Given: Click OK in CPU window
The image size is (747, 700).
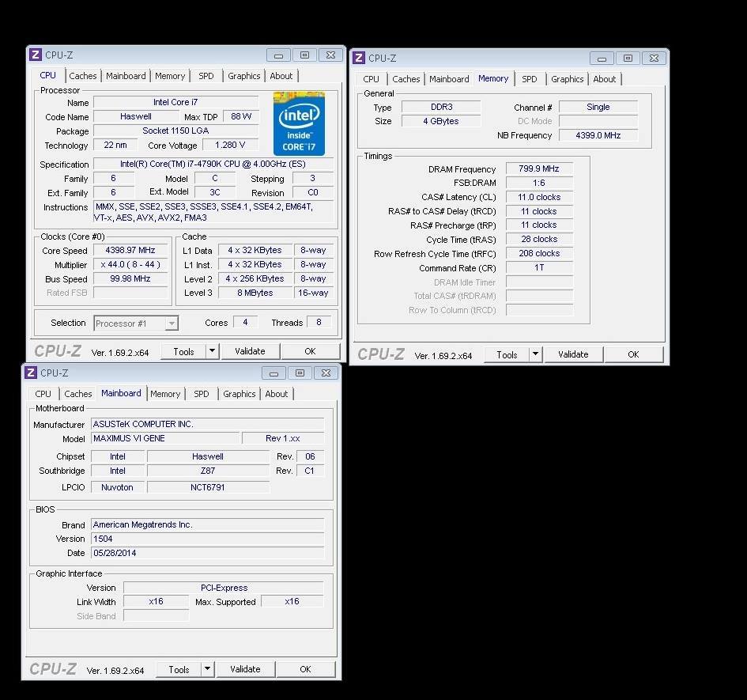Looking at the screenshot, I should tap(310, 351).
